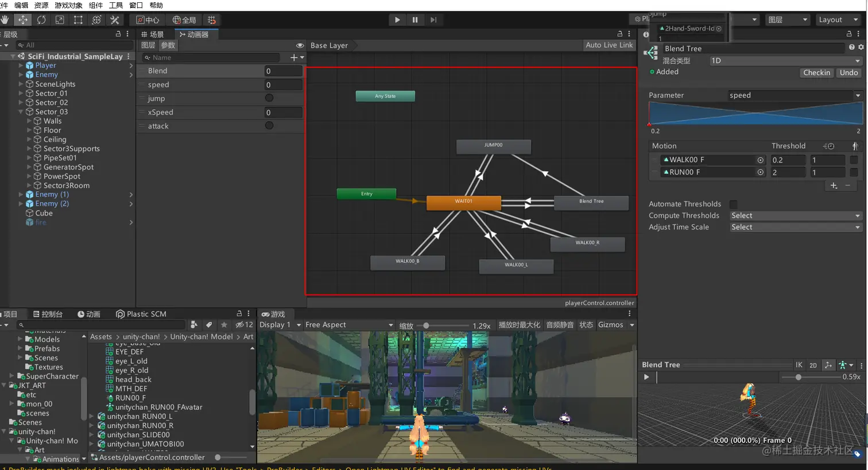Remove the selected motion with minus
868x470 pixels.
pyautogui.click(x=848, y=185)
